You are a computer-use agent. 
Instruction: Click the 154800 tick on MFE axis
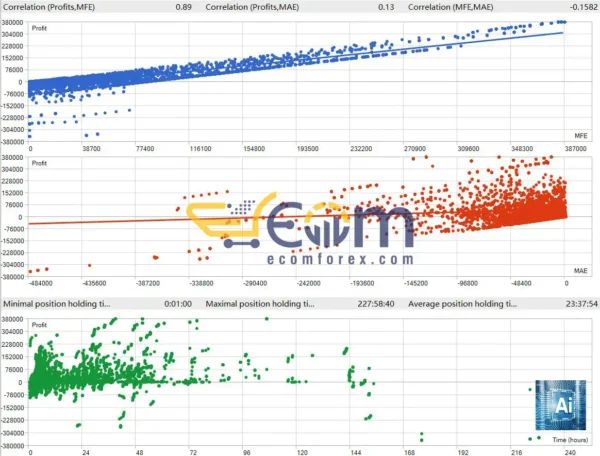[x=254, y=148]
